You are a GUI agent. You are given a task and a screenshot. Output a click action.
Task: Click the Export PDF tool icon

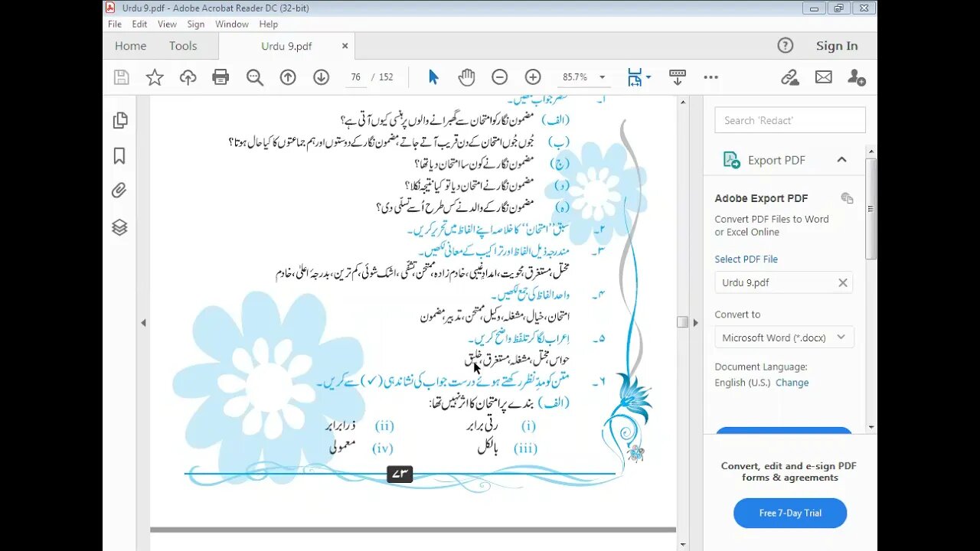click(x=732, y=160)
